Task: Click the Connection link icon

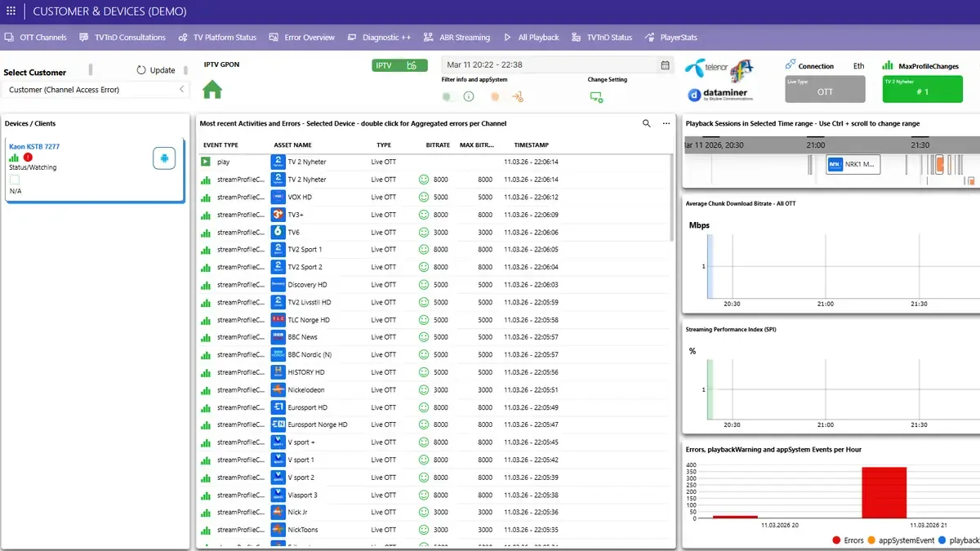Action: point(790,64)
